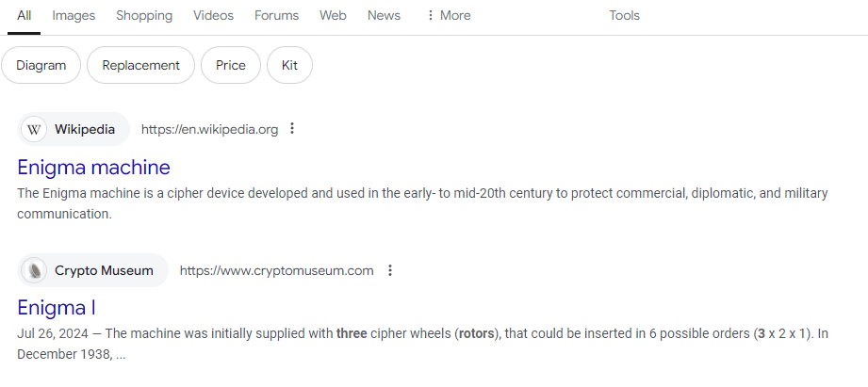Select the All results tab
Image resolution: width=868 pixels, height=387 pixels.
point(24,15)
